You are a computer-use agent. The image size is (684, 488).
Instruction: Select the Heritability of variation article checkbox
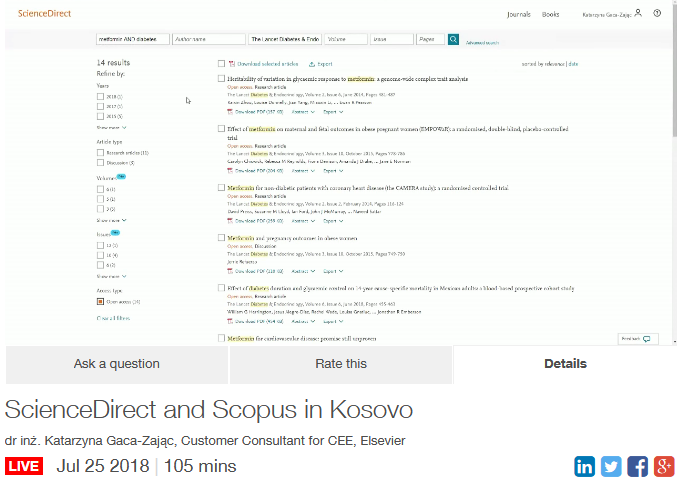click(x=221, y=78)
